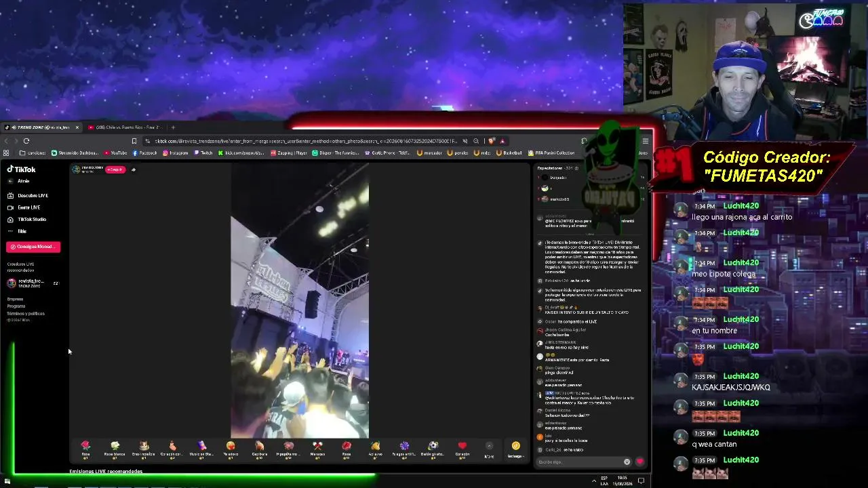This screenshot has height=488, width=868.
Task: Open the FIFA Panini Collection bookmark
Action: click(x=551, y=153)
